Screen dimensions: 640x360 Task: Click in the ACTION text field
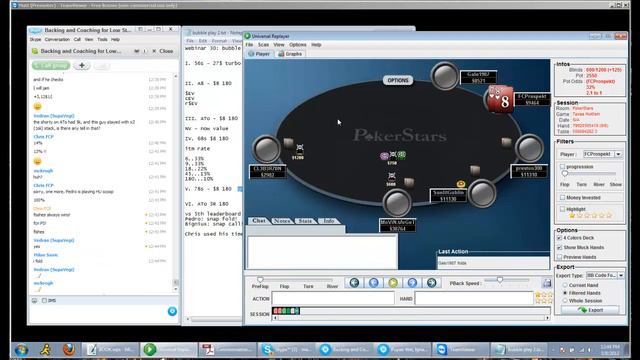(333, 298)
